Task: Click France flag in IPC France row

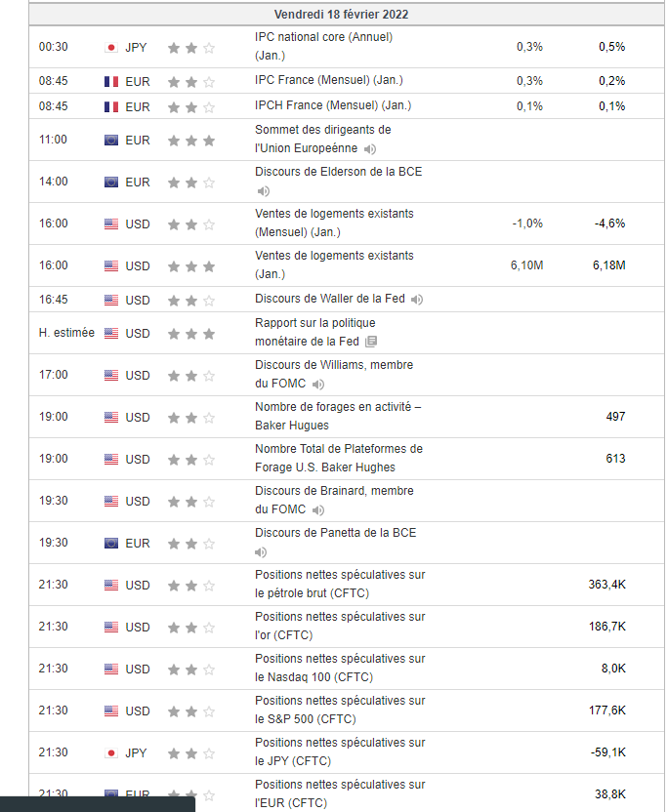Action: [110, 81]
